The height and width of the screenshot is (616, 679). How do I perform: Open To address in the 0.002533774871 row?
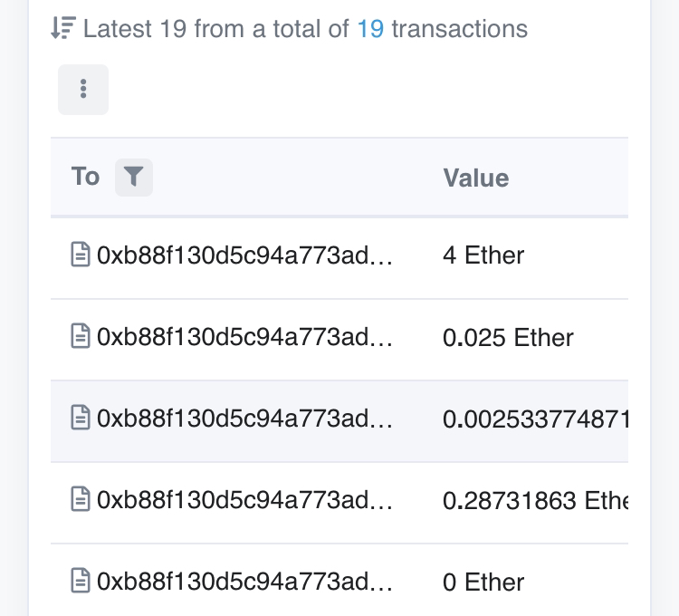244,418
